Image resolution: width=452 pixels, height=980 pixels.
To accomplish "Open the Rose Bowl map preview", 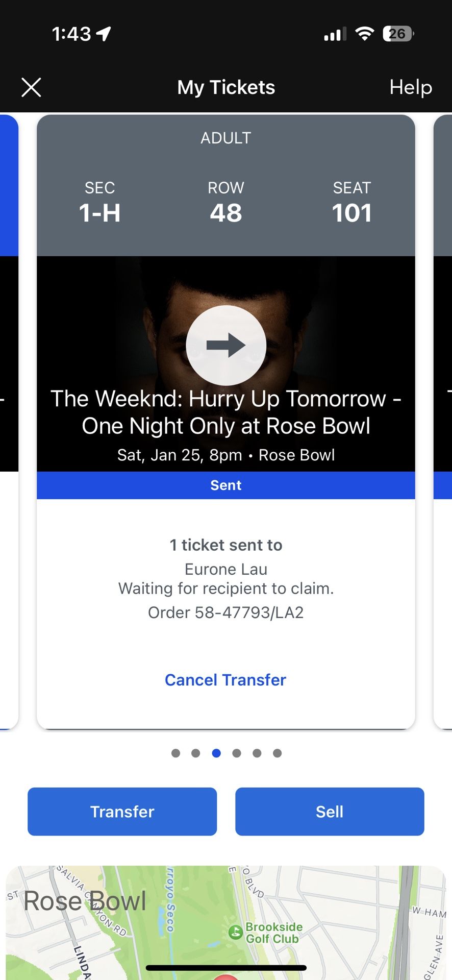I will (225, 919).
